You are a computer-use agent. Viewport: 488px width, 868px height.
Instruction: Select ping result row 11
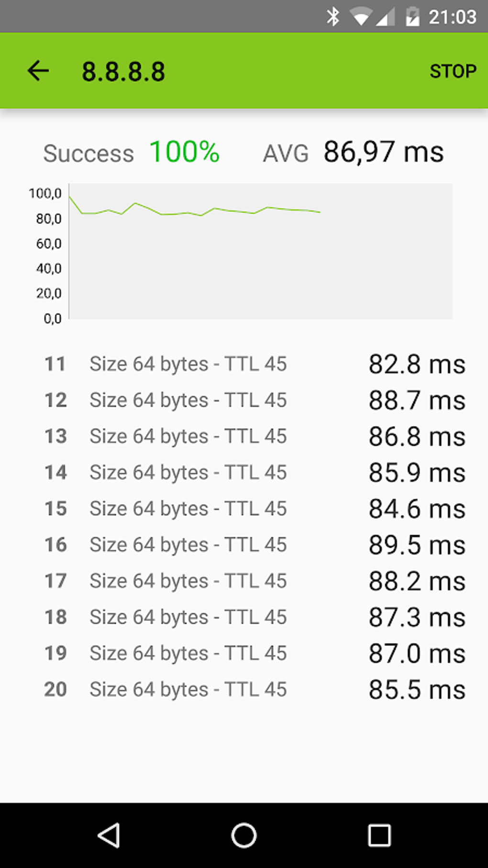(255, 364)
